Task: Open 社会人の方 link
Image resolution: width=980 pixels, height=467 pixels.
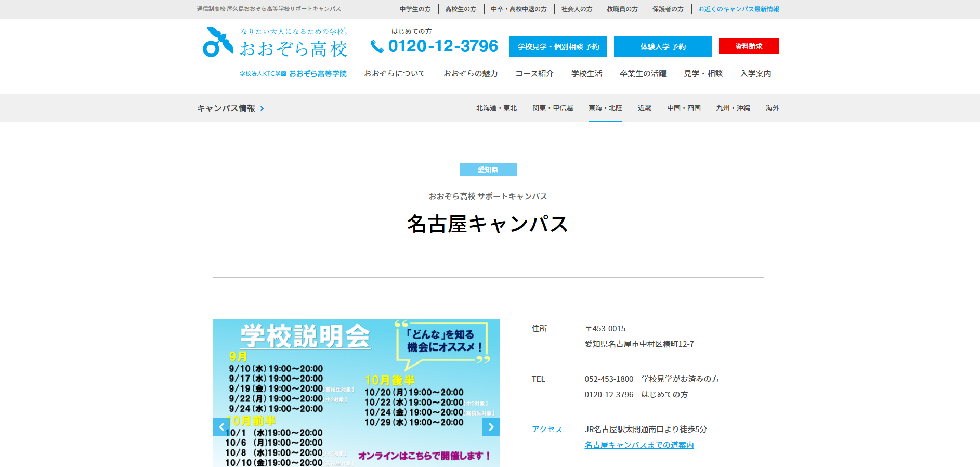Action: coord(577,9)
